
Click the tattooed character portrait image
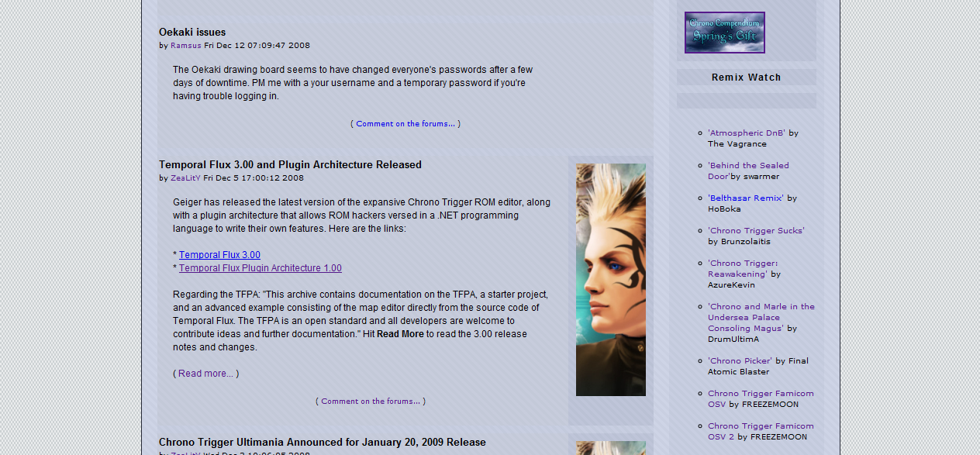pyautogui.click(x=611, y=280)
